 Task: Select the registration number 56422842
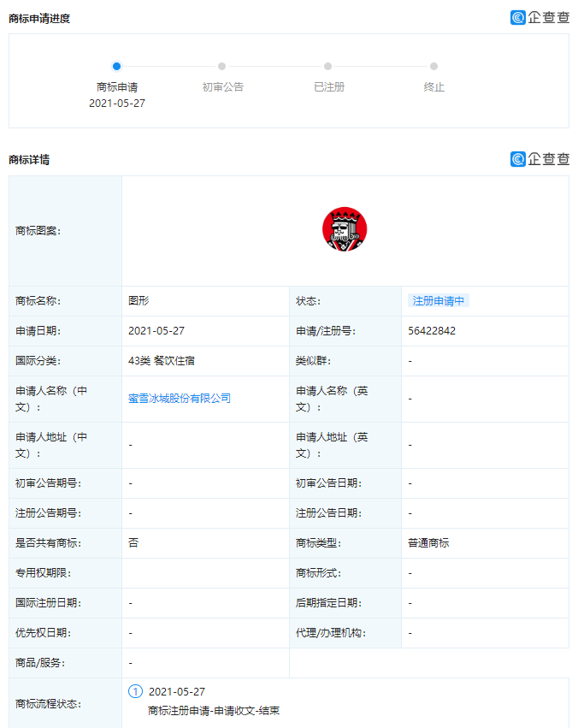432,331
